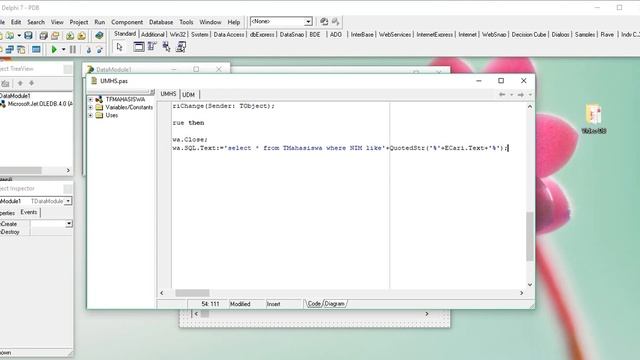Expand the TFMAHASISWA tree node
The height and width of the screenshot is (360, 640).
[90, 100]
